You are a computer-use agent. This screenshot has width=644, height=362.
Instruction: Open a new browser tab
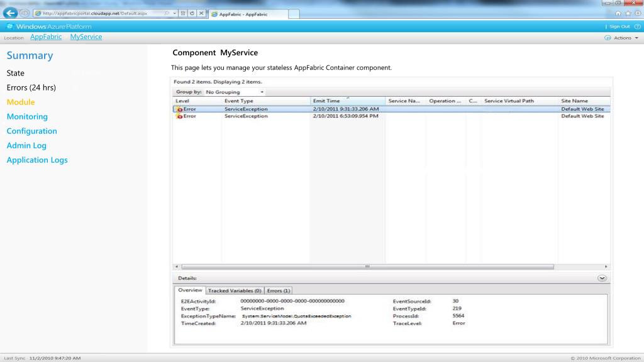(x=294, y=14)
